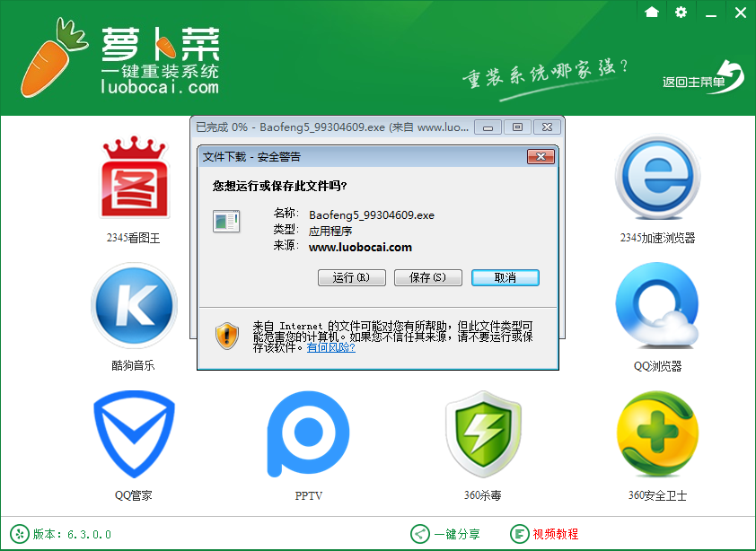Maximize the Baofeng5 download progress window
Image resolution: width=756 pixels, height=551 pixels.
[517, 127]
